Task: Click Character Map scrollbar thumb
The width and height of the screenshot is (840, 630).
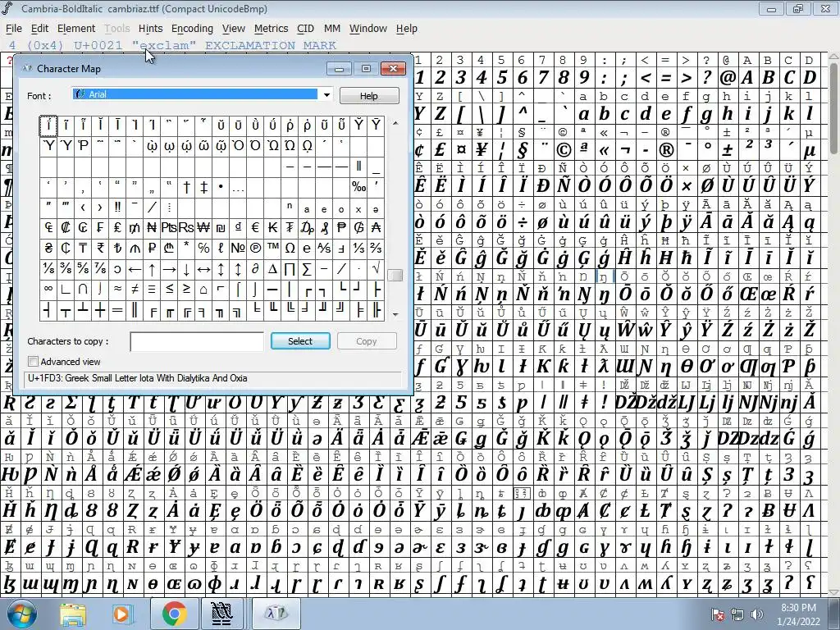Action: [x=395, y=275]
